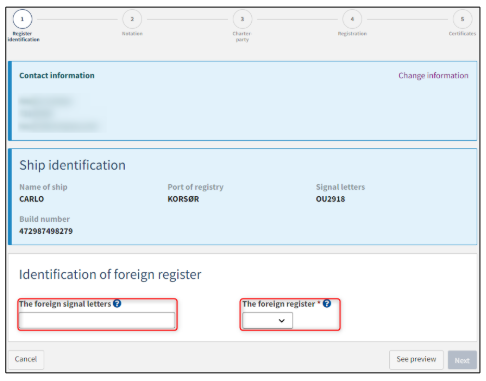486x381 pixels.
Task: Click the Next button
Action: pyautogui.click(x=462, y=360)
